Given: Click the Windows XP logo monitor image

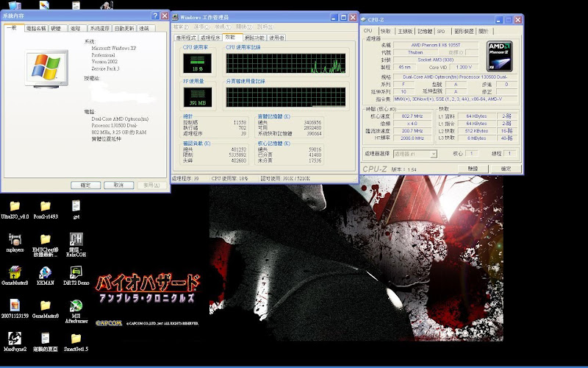Looking at the screenshot, I should pyautogui.click(x=46, y=68).
